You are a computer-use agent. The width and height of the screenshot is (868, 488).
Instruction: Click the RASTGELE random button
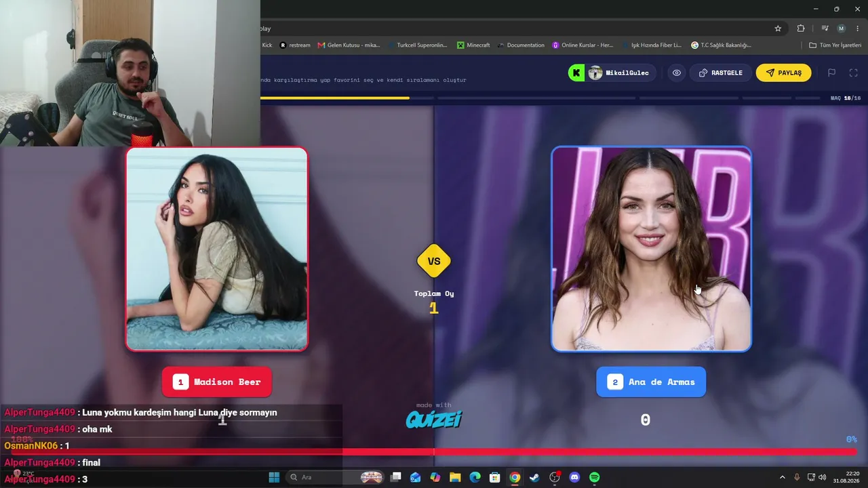[721, 73]
